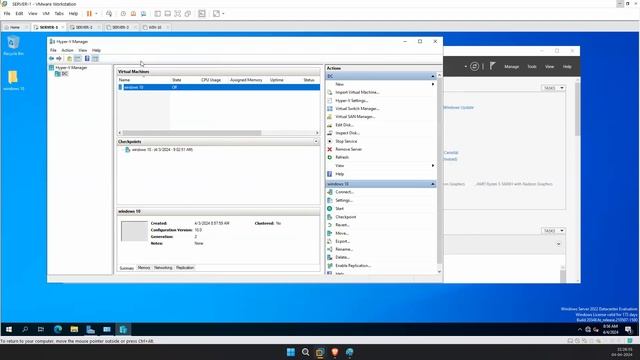The image size is (640, 360).
Task: Collapse windows 10 section in Actions pane
Action: (433, 184)
